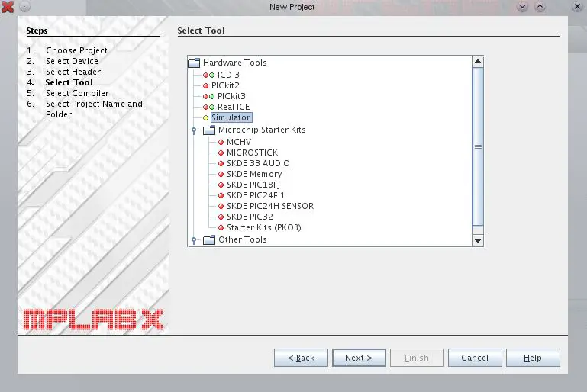Select the Other Tools folder label
587x392 pixels.
point(243,239)
